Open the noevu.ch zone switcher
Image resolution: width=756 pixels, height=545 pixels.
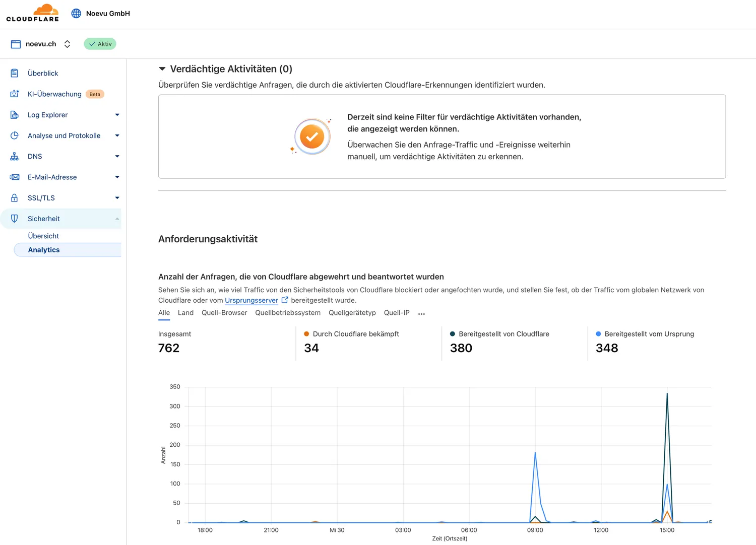pyautogui.click(x=67, y=44)
